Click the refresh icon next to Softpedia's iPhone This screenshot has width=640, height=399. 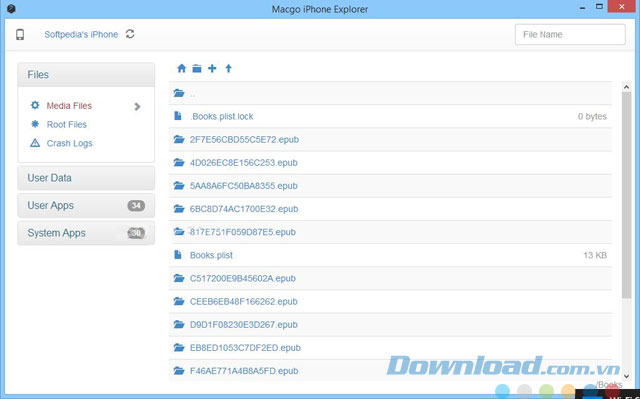coord(130,34)
